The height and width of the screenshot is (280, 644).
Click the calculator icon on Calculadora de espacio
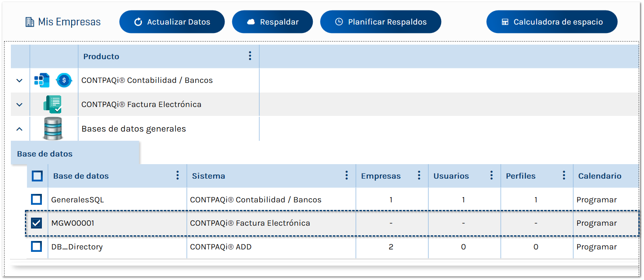[x=505, y=22]
